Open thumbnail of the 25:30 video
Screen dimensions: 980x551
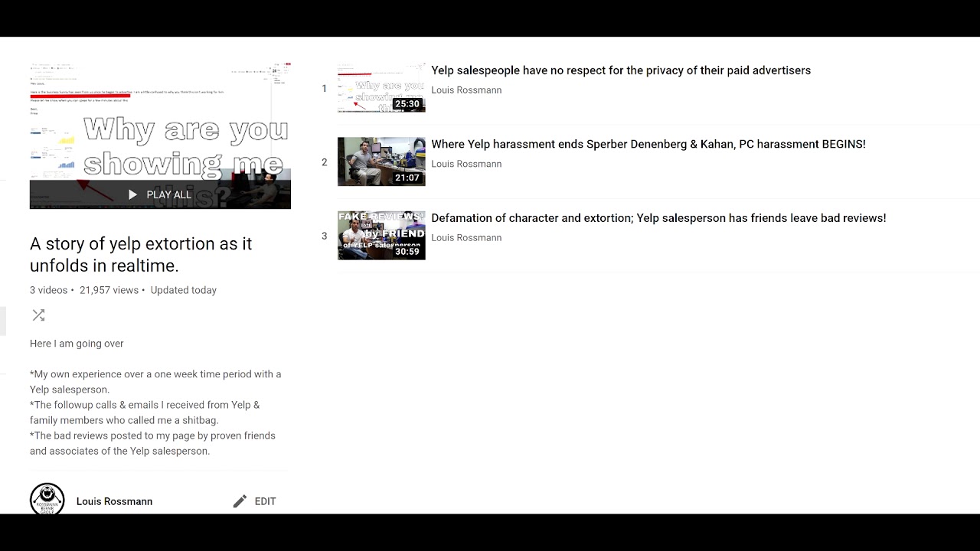[381, 88]
